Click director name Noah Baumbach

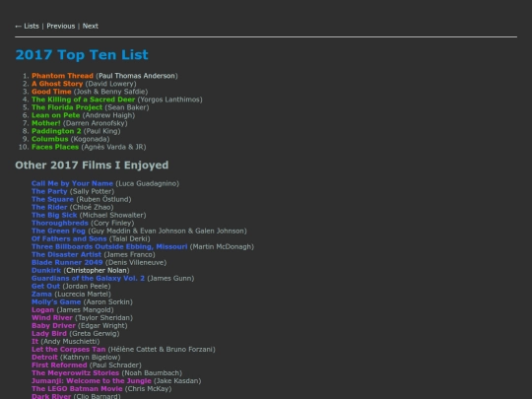pyautogui.click(x=152, y=373)
